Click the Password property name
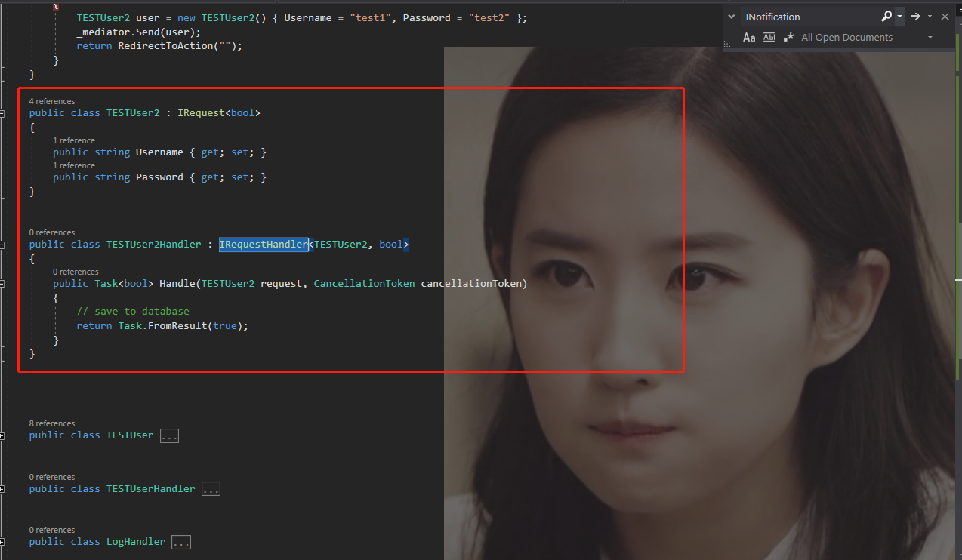 click(159, 177)
